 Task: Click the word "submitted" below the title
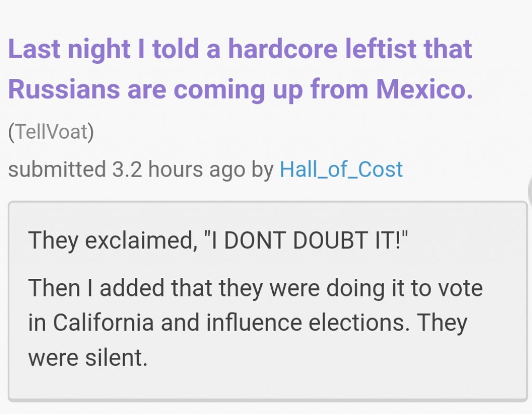[x=57, y=169]
